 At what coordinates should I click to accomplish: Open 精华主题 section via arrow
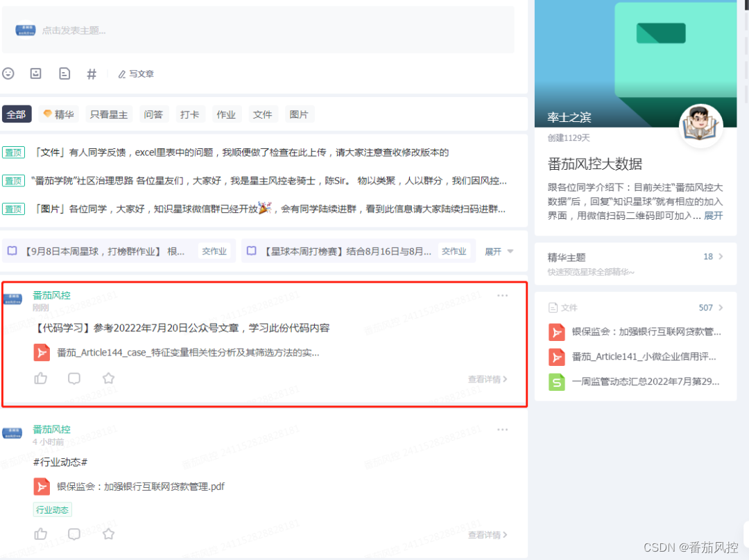[x=721, y=256]
